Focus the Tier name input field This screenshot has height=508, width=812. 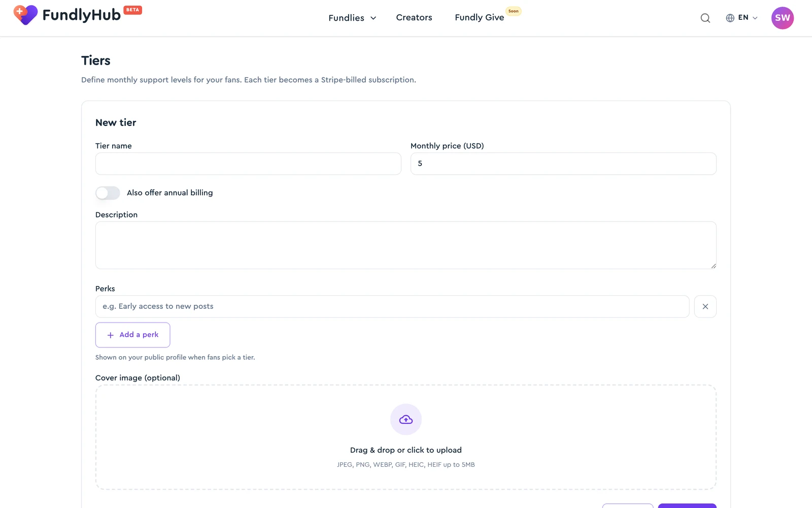pos(248,164)
